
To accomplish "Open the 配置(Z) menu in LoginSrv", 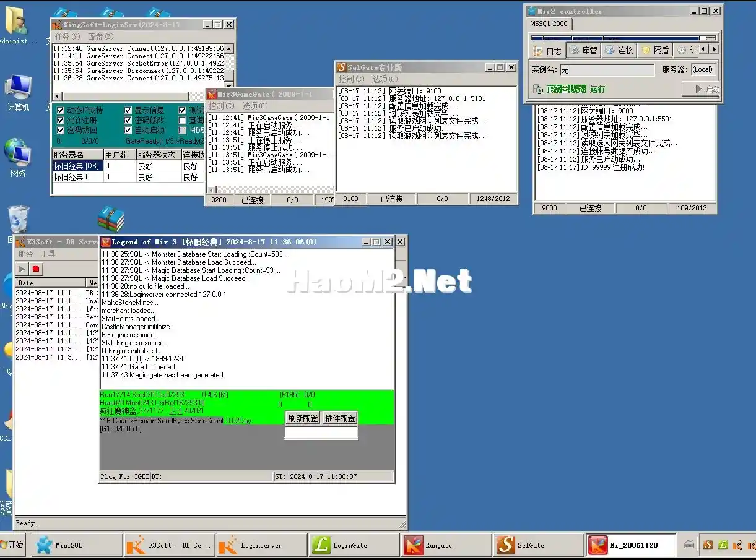I will (101, 37).
